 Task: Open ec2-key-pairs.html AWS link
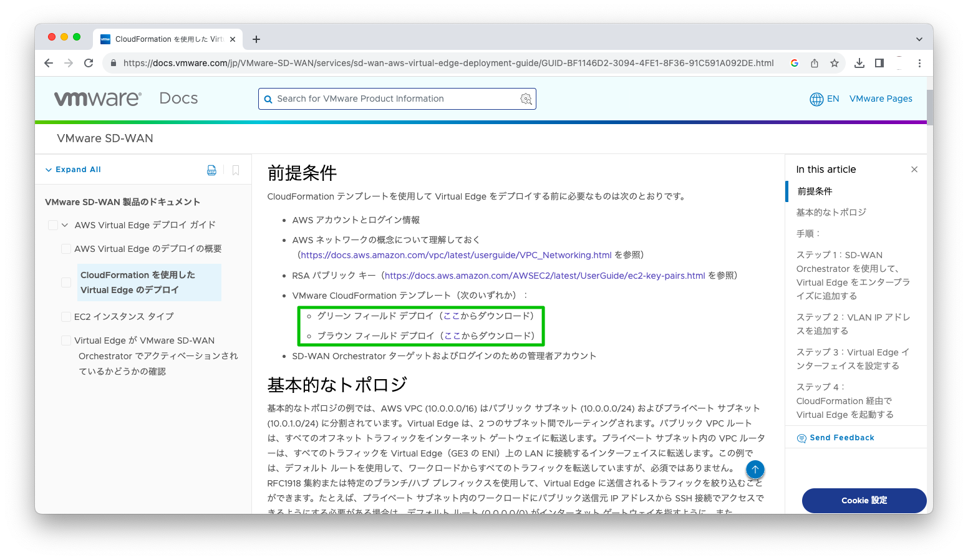[x=545, y=276]
